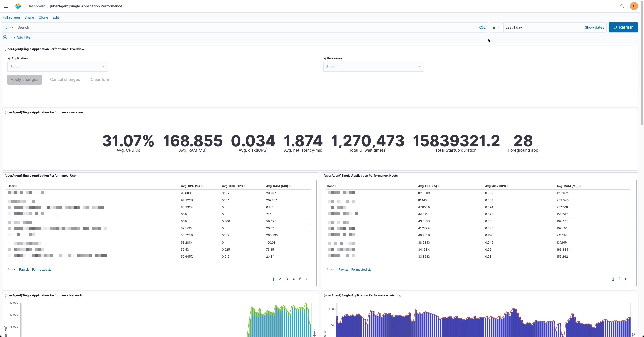Image resolution: width=644 pixels, height=337 pixels.
Task: Open the saved queries menu icon
Action: (9, 27)
